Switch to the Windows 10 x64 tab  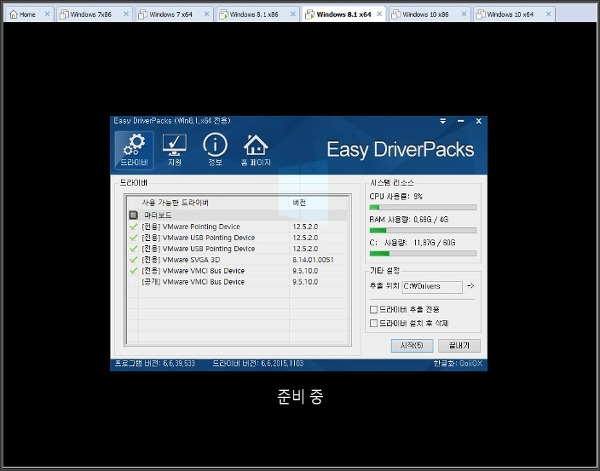[x=510, y=15]
